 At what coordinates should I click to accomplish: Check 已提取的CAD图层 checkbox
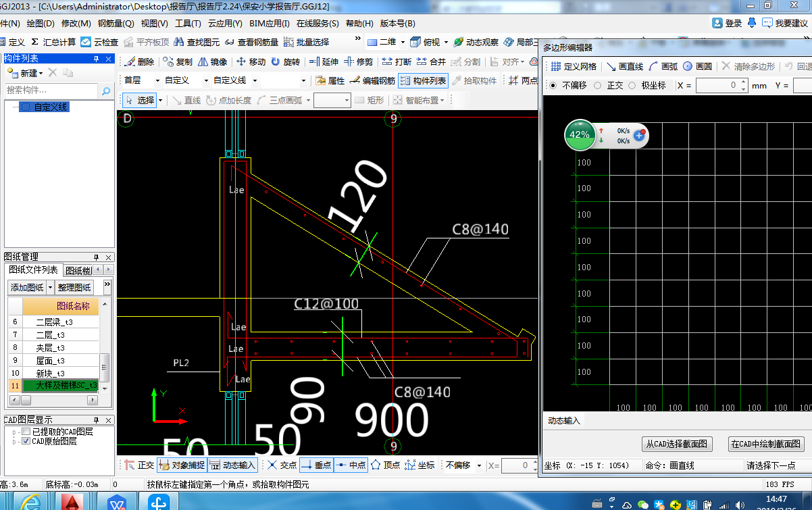pos(26,432)
